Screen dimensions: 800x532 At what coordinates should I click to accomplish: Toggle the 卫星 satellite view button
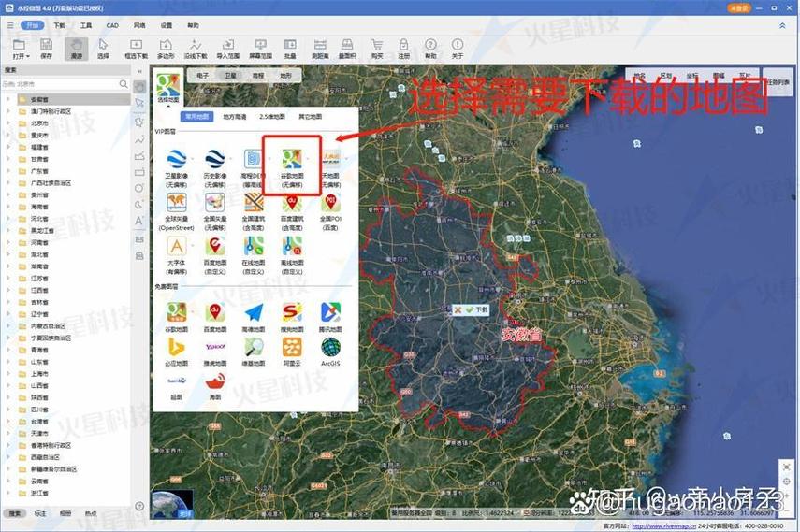point(230,76)
